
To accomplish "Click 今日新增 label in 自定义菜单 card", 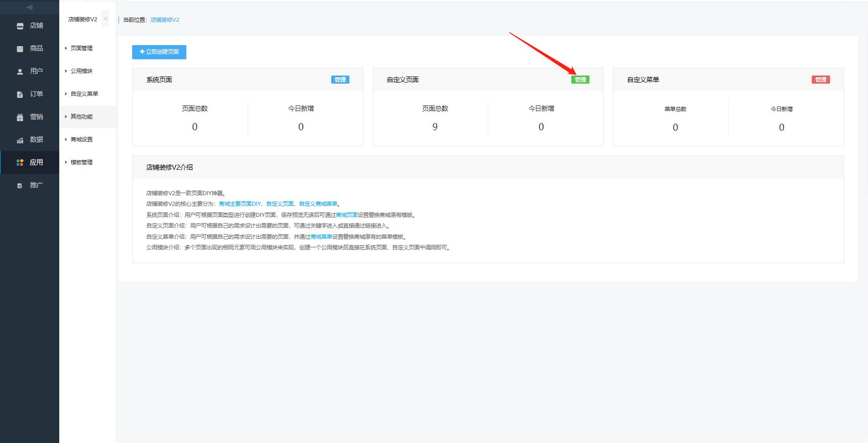I will [x=781, y=109].
